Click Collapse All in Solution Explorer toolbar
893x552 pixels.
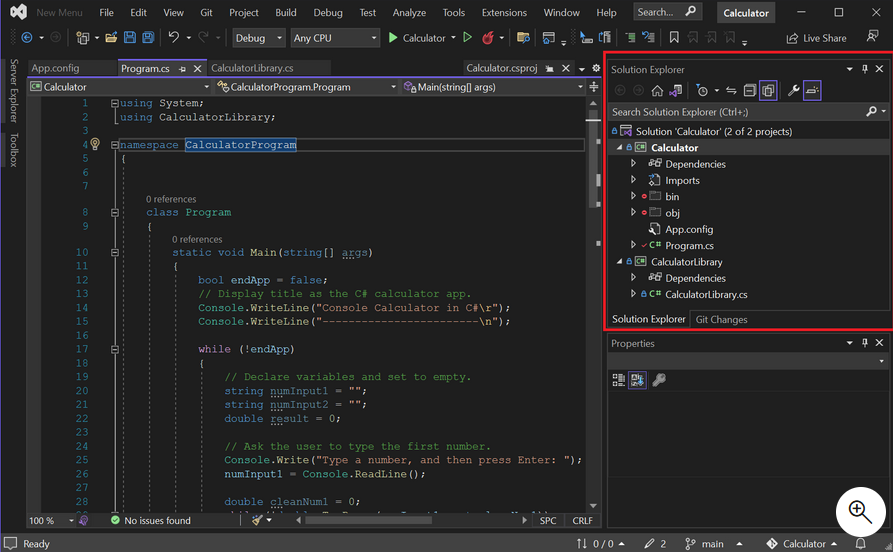tap(749, 91)
